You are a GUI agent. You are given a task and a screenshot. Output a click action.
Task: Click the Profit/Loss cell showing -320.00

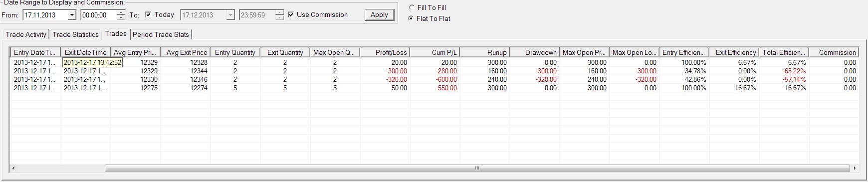[x=385, y=80]
